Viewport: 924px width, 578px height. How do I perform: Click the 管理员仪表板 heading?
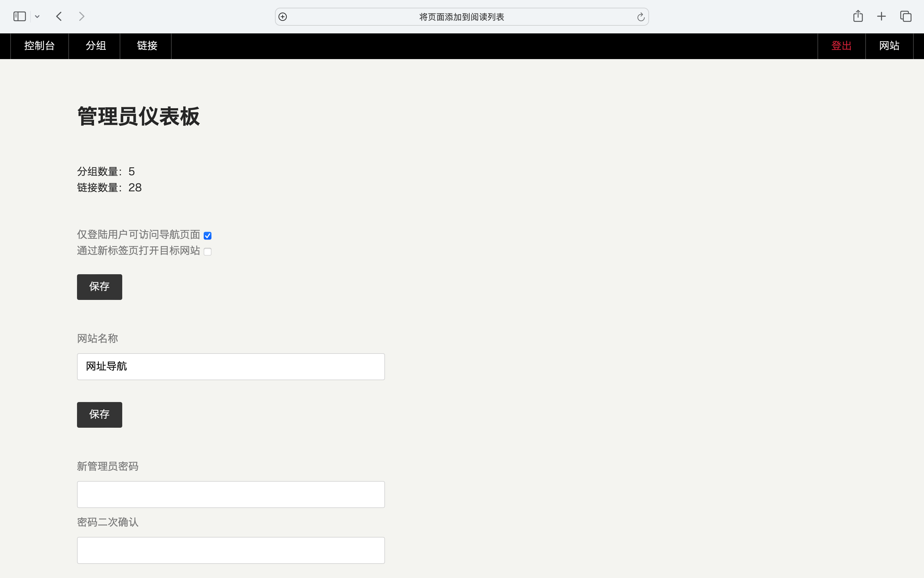pos(138,116)
